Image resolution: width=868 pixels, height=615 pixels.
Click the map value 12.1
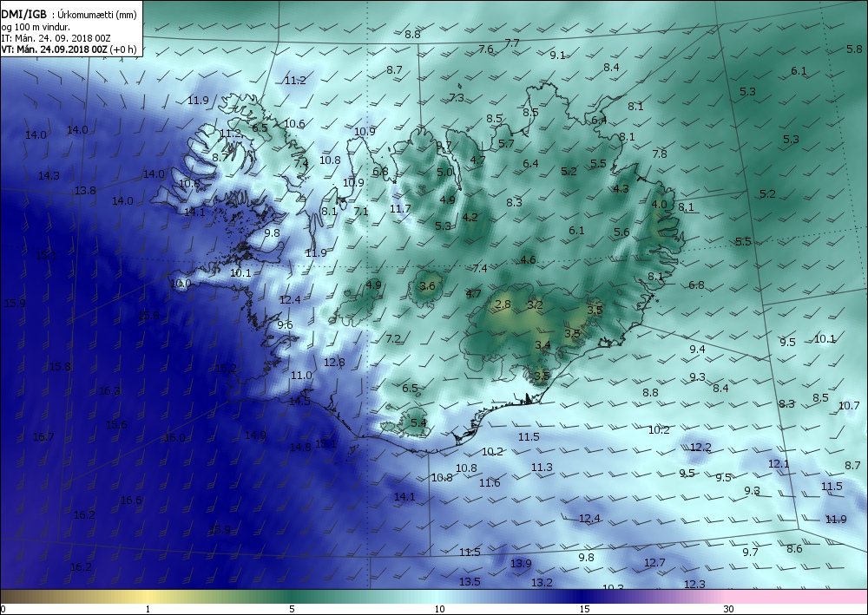(779, 463)
